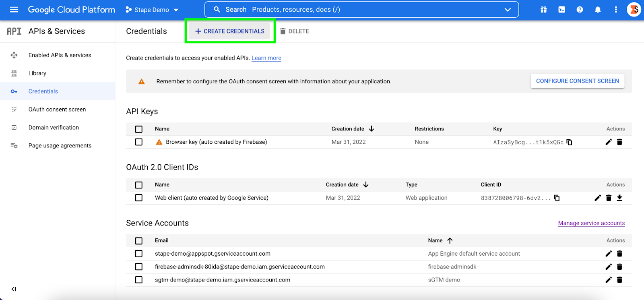The width and height of the screenshot is (644, 300).
Task: Check the firebase-adminsdk row checkbox
Action: click(139, 267)
